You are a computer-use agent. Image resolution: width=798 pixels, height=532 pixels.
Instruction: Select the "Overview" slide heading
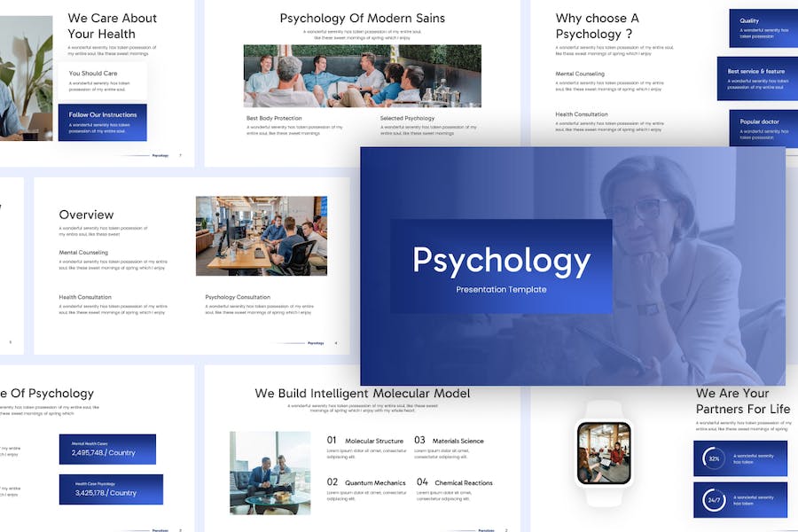pyautogui.click(x=86, y=215)
